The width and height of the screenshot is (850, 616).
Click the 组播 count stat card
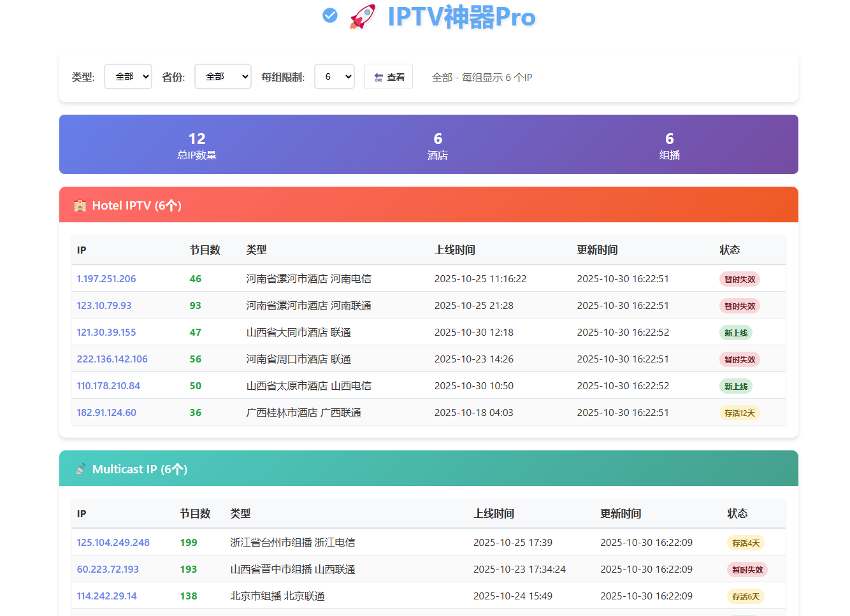pyautogui.click(x=669, y=145)
